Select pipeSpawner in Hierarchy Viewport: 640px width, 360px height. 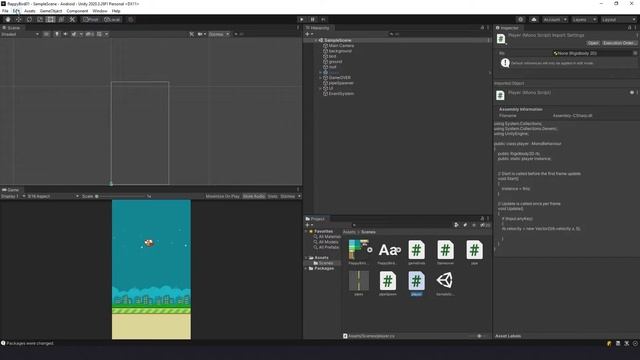tap(341, 83)
